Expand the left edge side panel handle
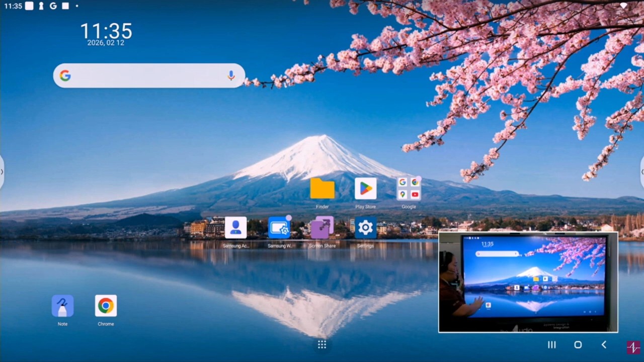Viewport: 644px width, 362px height. point(2,171)
